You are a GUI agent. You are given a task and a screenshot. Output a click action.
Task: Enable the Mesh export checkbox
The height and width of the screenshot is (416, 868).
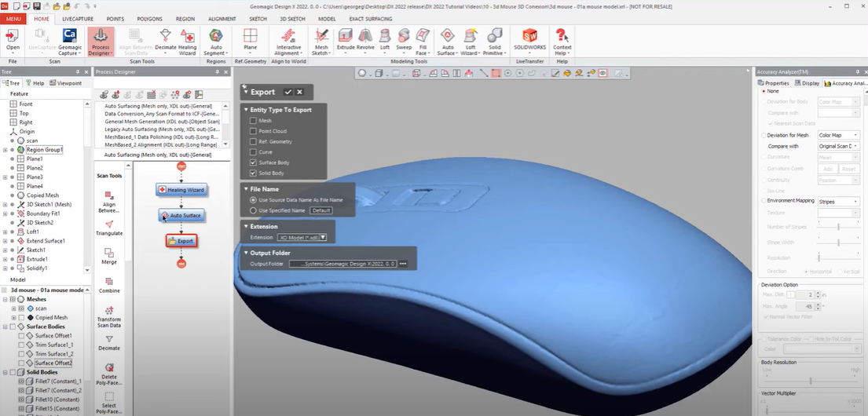pyautogui.click(x=253, y=121)
